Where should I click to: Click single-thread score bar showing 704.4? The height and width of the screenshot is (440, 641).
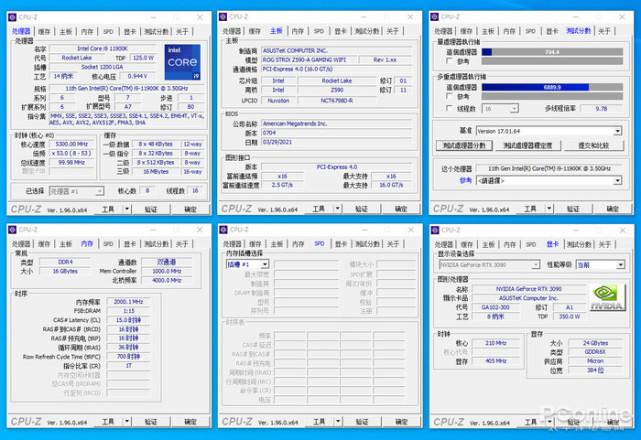pos(552,52)
